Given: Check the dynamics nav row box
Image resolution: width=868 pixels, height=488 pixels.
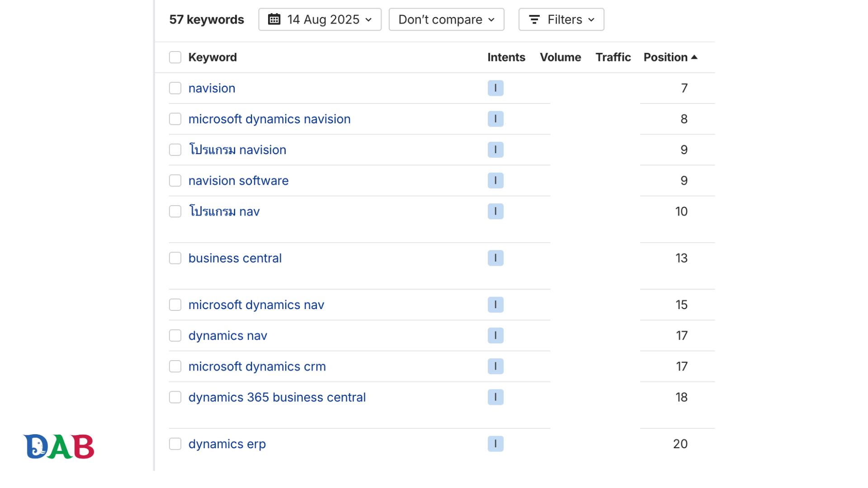Looking at the screenshot, I should 175,335.
